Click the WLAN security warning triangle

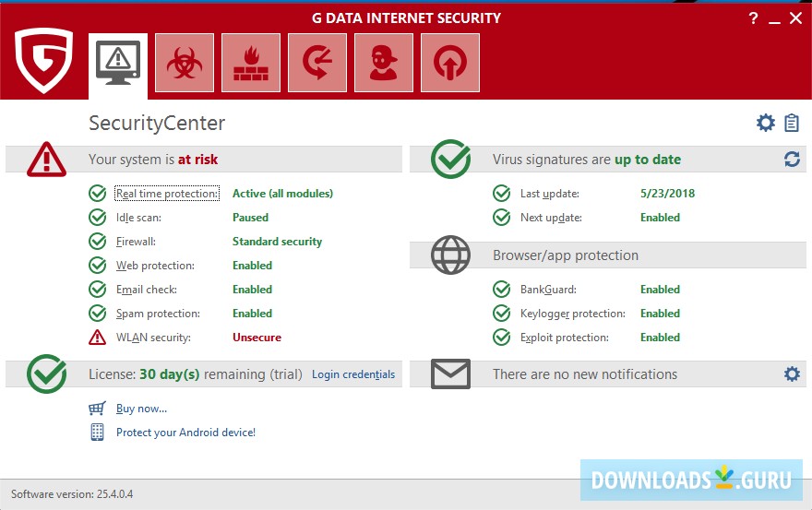tap(98, 337)
